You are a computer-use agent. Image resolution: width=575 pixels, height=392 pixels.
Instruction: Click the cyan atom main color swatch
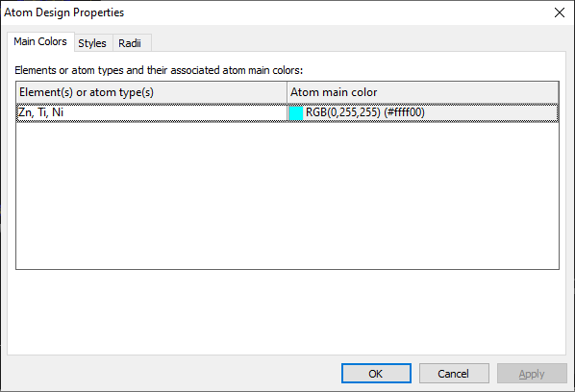(296, 112)
